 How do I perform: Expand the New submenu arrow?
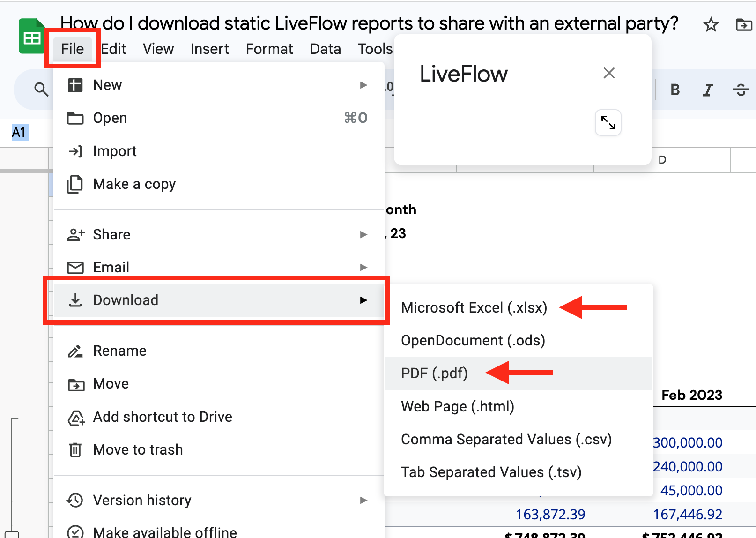coord(363,85)
